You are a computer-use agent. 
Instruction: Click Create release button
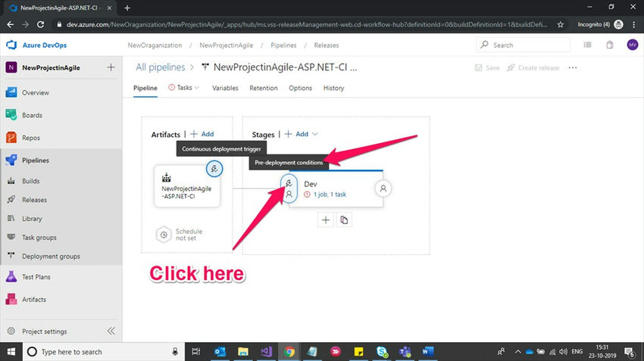[533, 67]
